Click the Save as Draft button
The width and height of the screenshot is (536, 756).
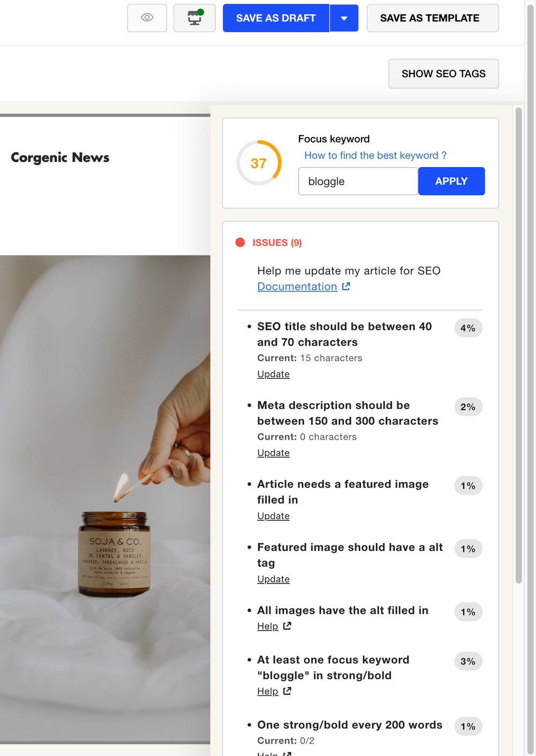(x=276, y=18)
